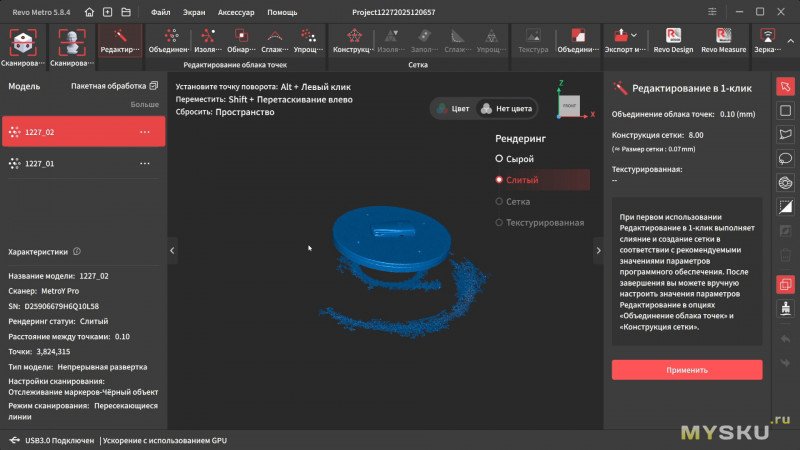
Task: Click the point cloud merge icon
Action: coord(171,40)
